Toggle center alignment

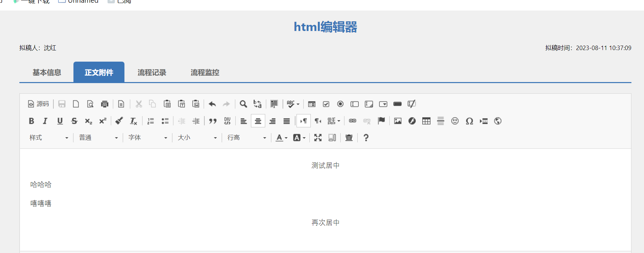tap(258, 121)
